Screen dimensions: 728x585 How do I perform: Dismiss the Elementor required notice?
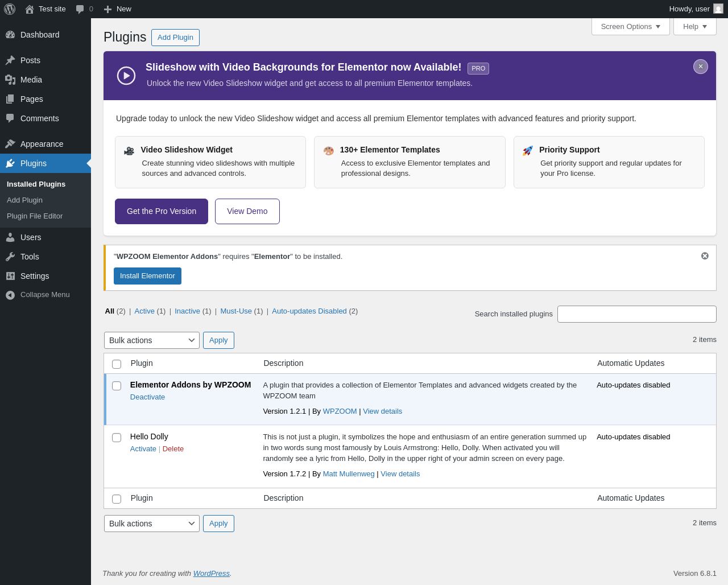[705, 256]
